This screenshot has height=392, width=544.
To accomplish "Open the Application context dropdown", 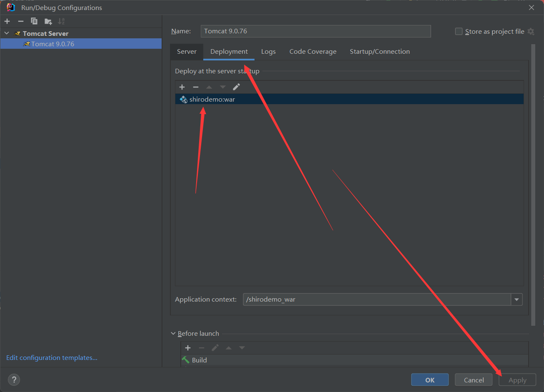I will [x=517, y=299].
